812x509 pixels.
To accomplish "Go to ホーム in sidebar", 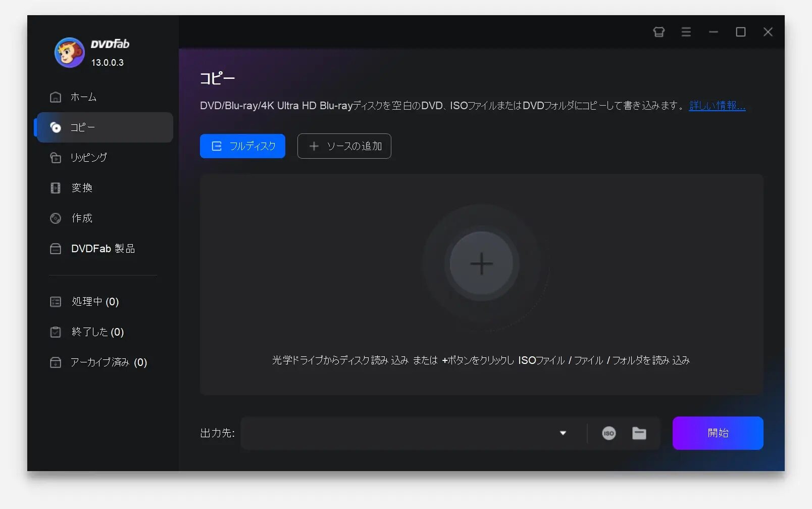I will tap(83, 97).
